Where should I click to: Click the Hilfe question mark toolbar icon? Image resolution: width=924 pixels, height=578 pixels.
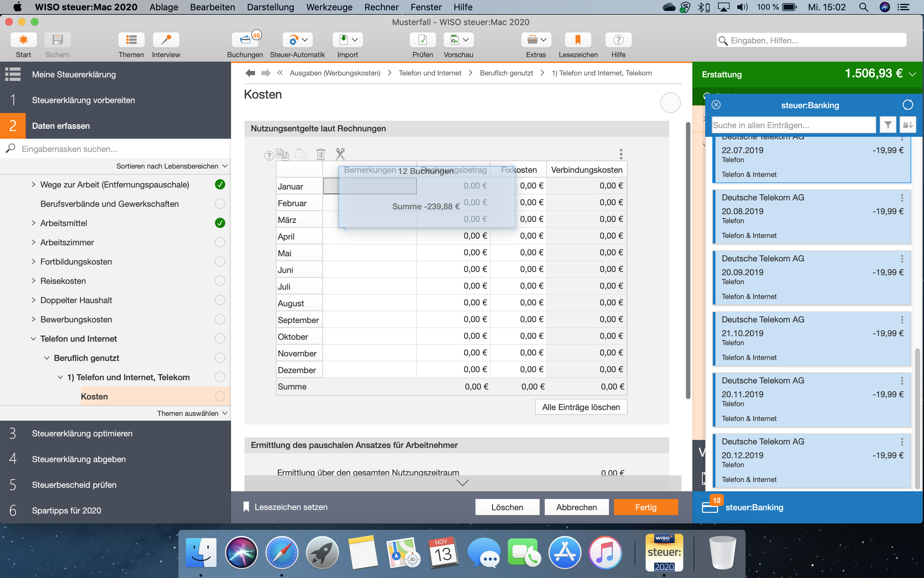618,40
